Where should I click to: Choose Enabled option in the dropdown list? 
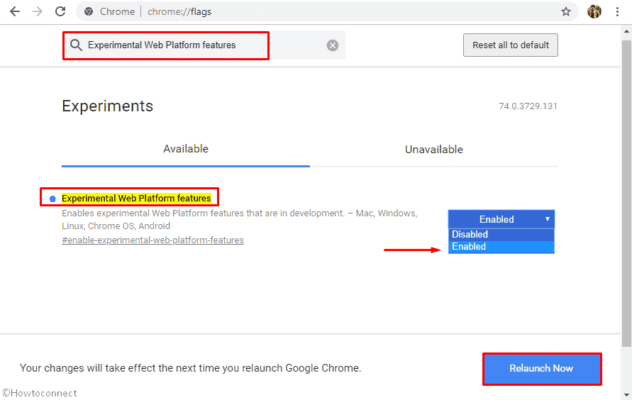tap(501, 247)
